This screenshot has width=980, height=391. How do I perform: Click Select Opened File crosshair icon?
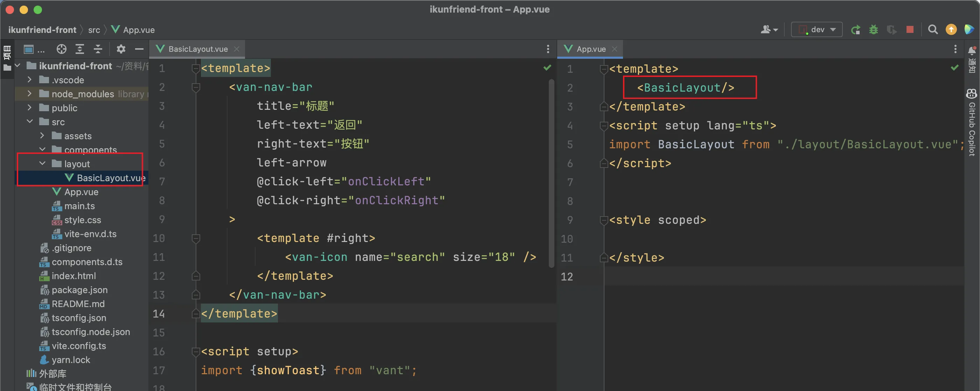pyautogui.click(x=61, y=49)
